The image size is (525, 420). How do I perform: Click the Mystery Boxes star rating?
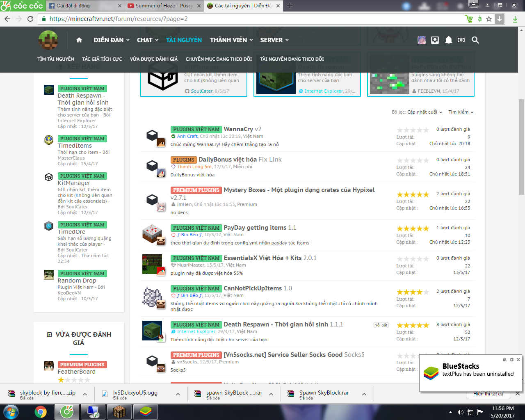click(x=413, y=194)
